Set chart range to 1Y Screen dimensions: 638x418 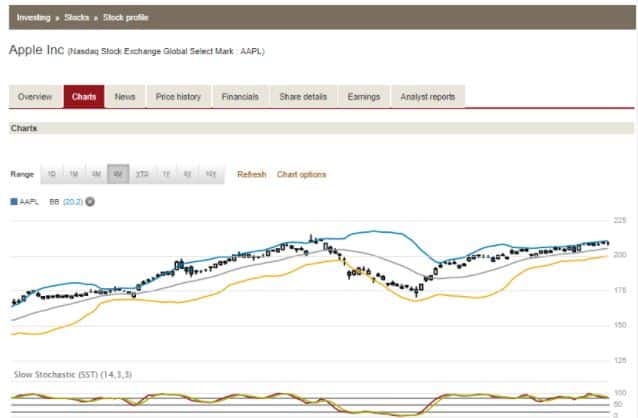click(x=166, y=174)
